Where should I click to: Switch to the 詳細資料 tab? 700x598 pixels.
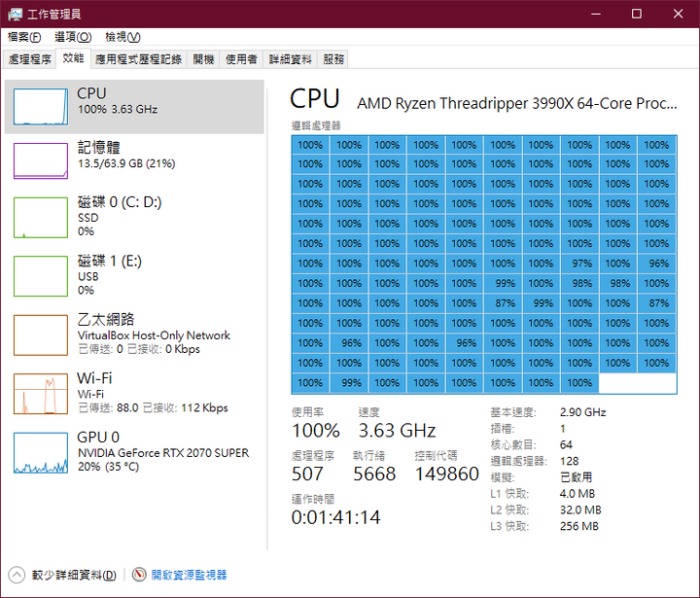click(x=290, y=59)
